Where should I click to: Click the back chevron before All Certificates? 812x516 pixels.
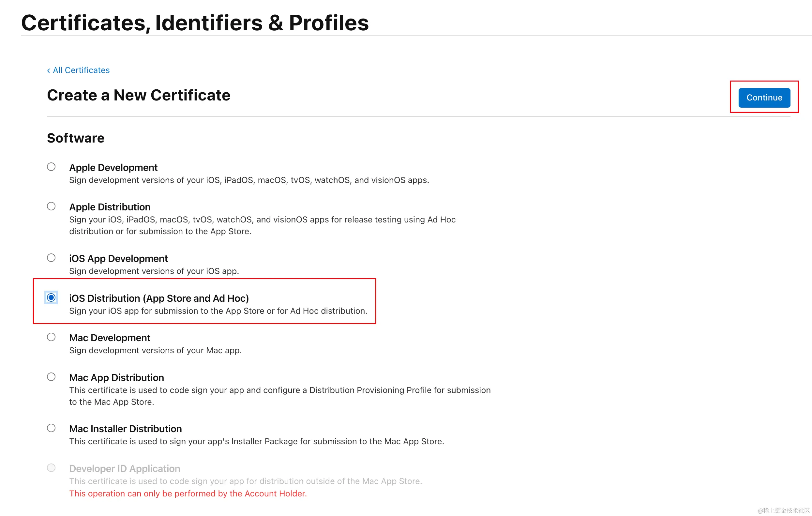tap(49, 70)
